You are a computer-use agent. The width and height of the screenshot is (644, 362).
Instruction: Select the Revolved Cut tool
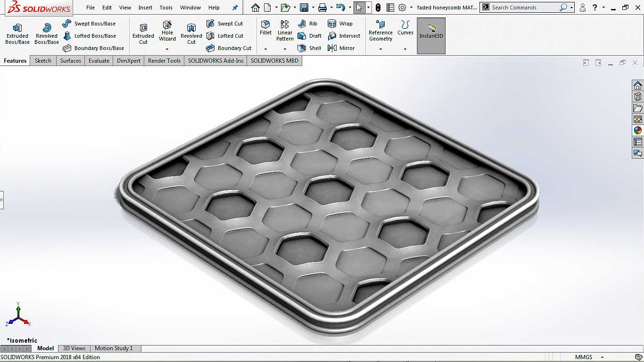pos(191,34)
